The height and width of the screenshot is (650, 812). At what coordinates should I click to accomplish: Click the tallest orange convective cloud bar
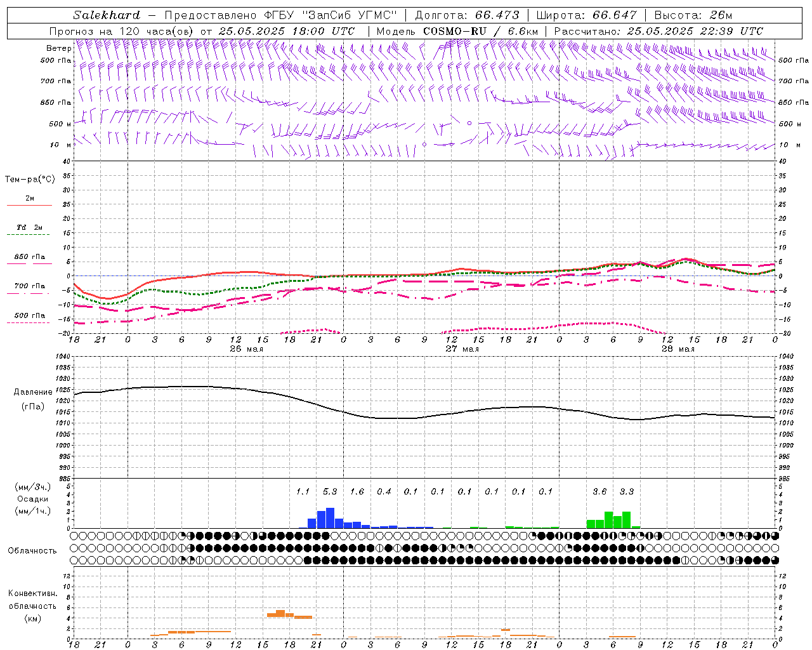[x=280, y=613]
